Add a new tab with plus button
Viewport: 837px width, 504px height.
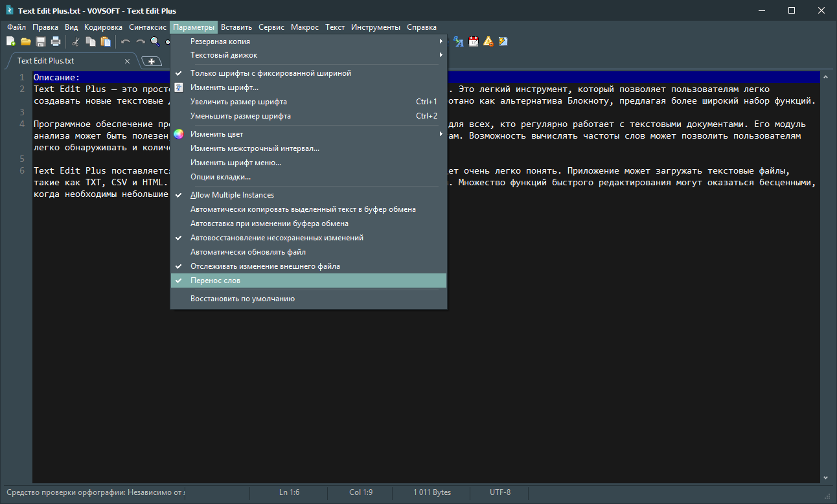point(152,61)
